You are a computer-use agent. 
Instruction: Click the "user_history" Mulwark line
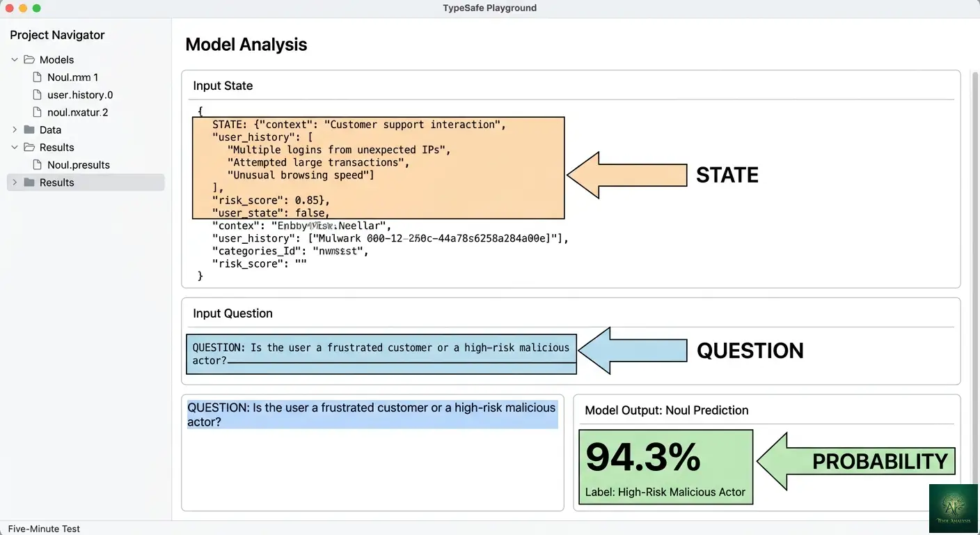(x=390, y=238)
